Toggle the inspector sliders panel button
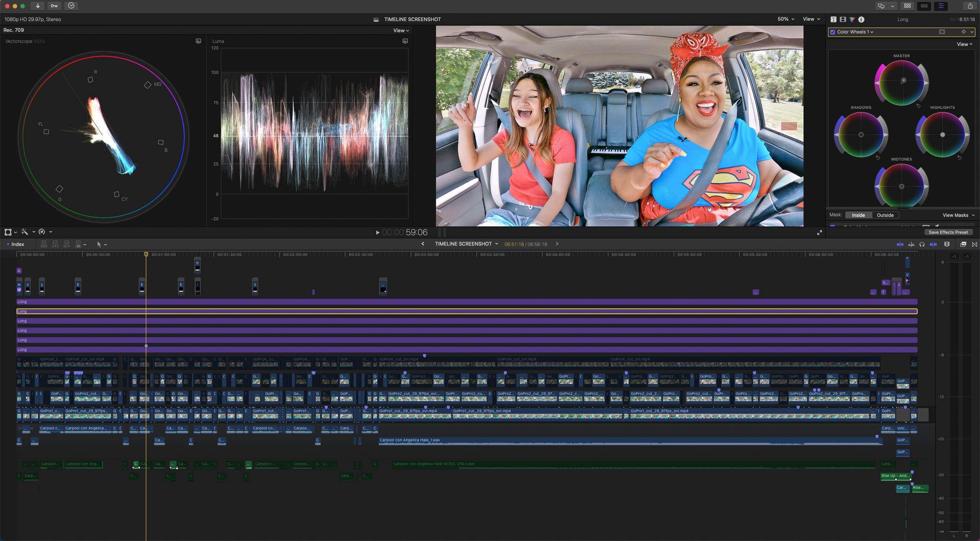The height and width of the screenshot is (541, 980). 941,6
